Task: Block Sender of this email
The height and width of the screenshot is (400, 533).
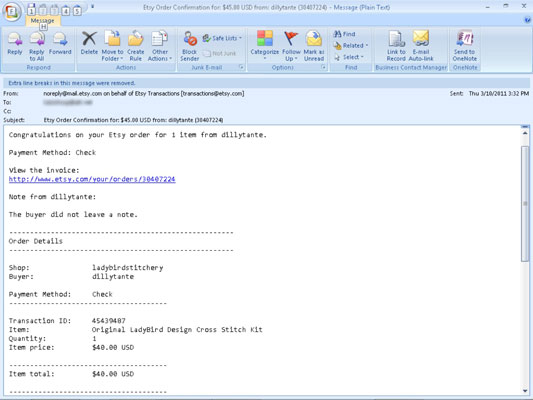Action: tap(189, 46)
